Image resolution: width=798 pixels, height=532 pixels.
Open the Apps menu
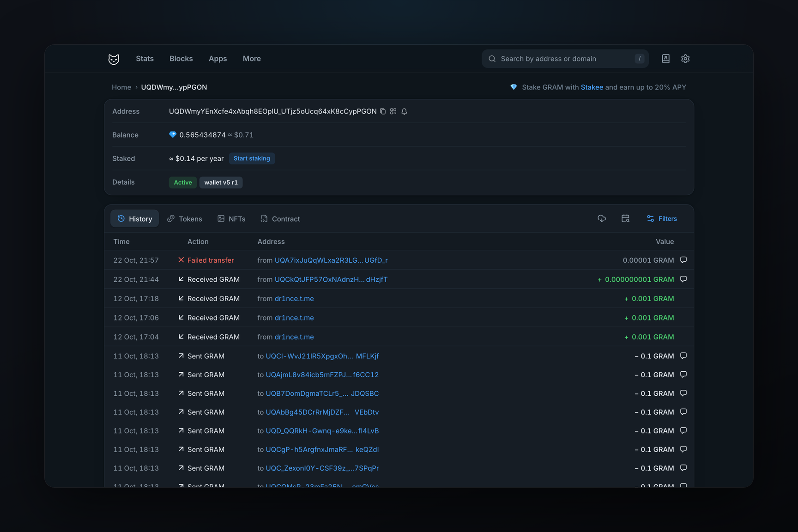tap(218, 59)
